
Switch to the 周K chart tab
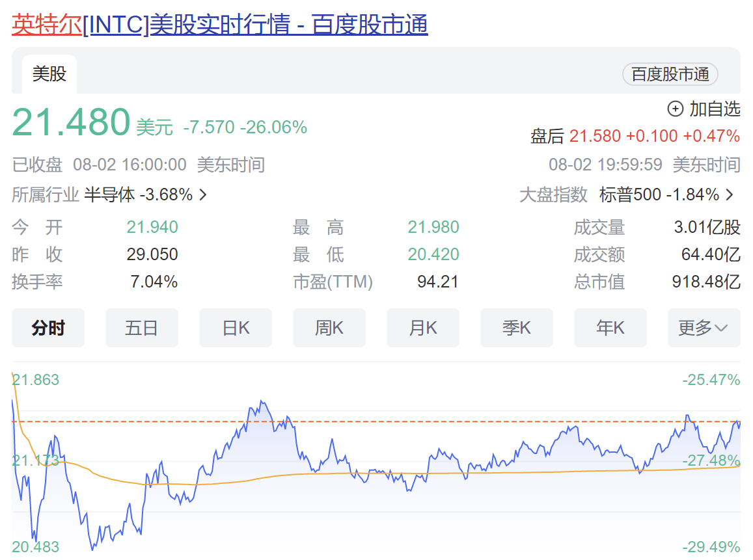click(329, 328)
